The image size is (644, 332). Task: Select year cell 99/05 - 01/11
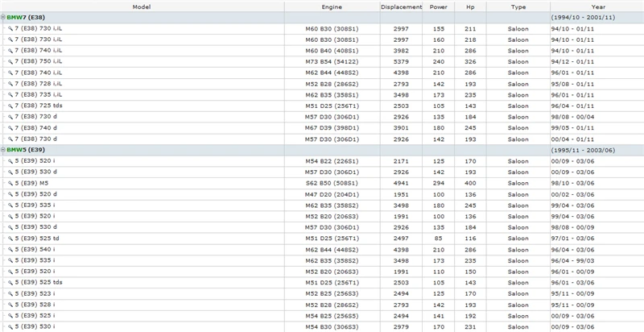(572, 128)
